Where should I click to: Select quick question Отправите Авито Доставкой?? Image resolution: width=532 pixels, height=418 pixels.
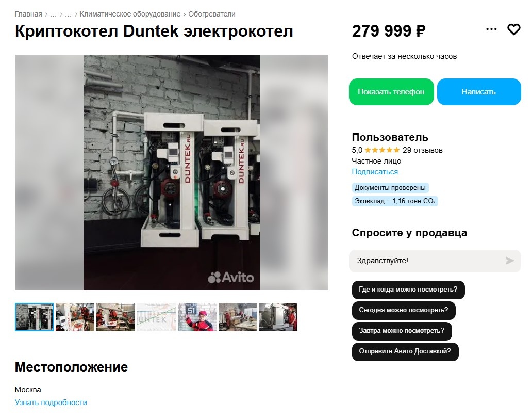405,351
